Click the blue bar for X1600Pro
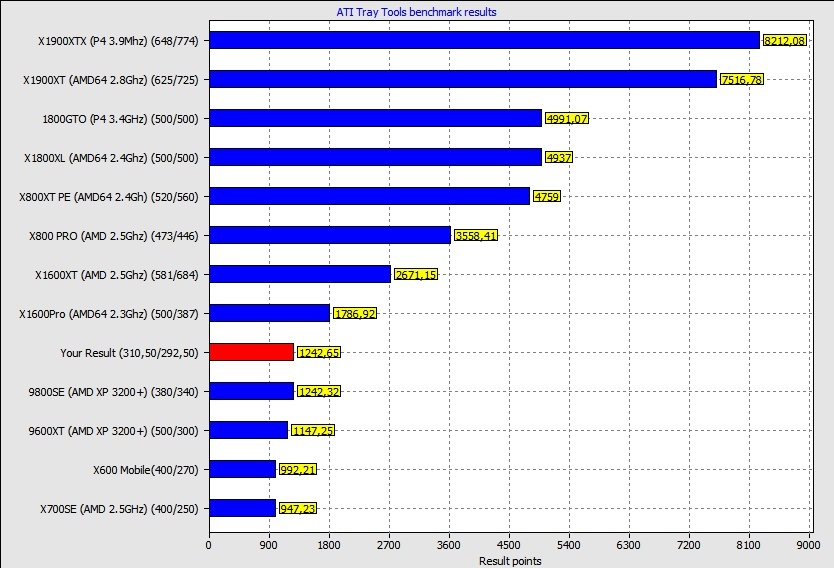Image resolution: width=834 pixels, height=568 pixels. tap(270, 313)
